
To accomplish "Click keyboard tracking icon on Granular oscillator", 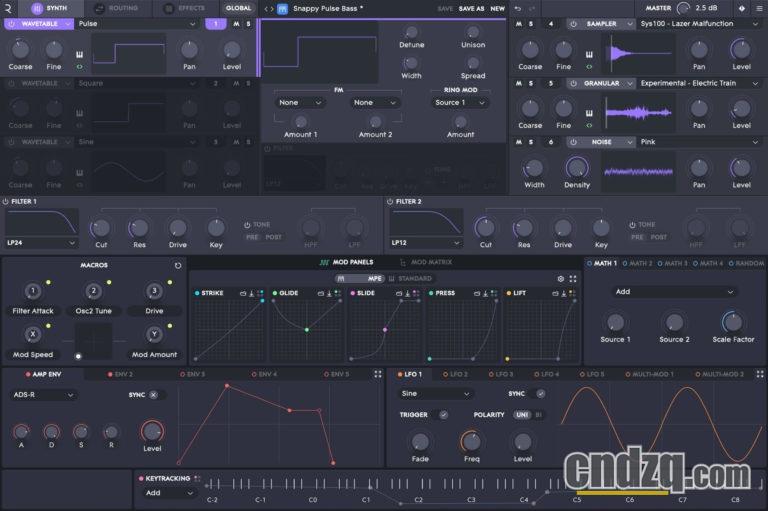I will point(589,113).
